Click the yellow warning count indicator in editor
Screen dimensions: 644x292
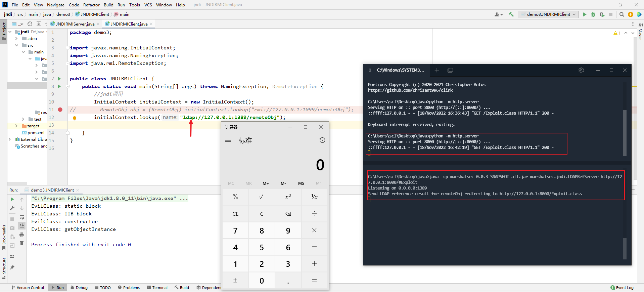[x=617, y=33]
